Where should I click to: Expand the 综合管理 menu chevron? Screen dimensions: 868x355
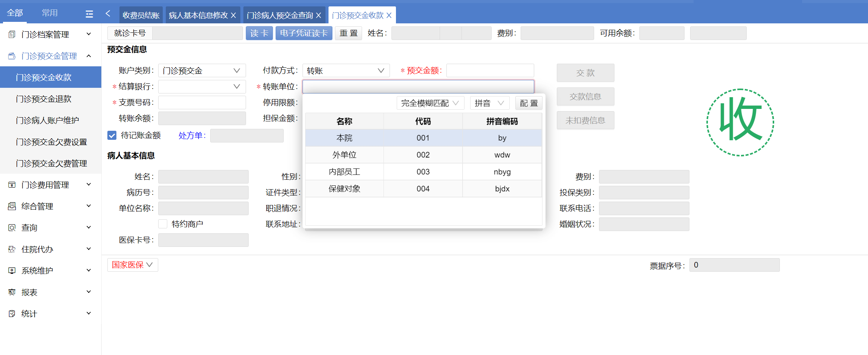point(89,206)
